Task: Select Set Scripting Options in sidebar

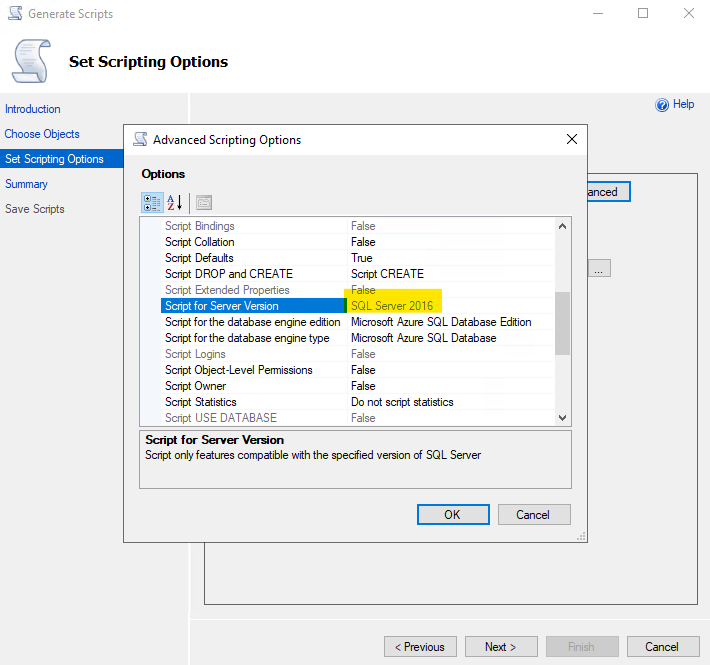Action: pos(62,159)
